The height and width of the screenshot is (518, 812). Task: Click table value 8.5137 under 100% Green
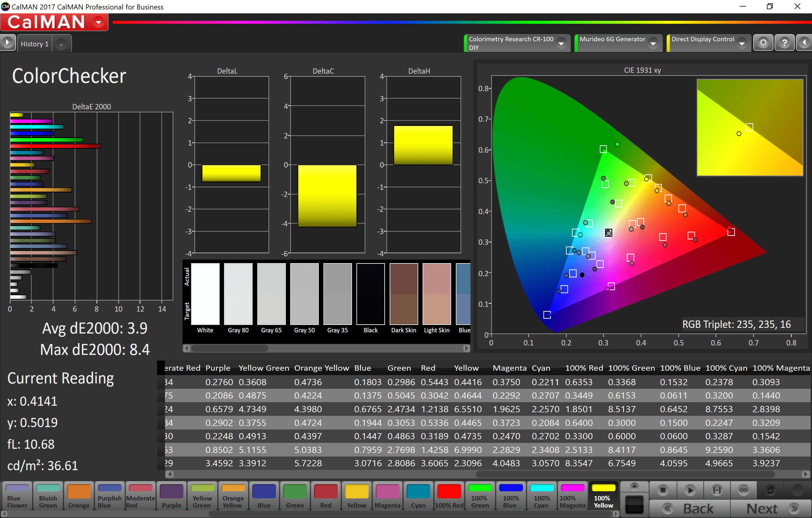pos(621,409)
